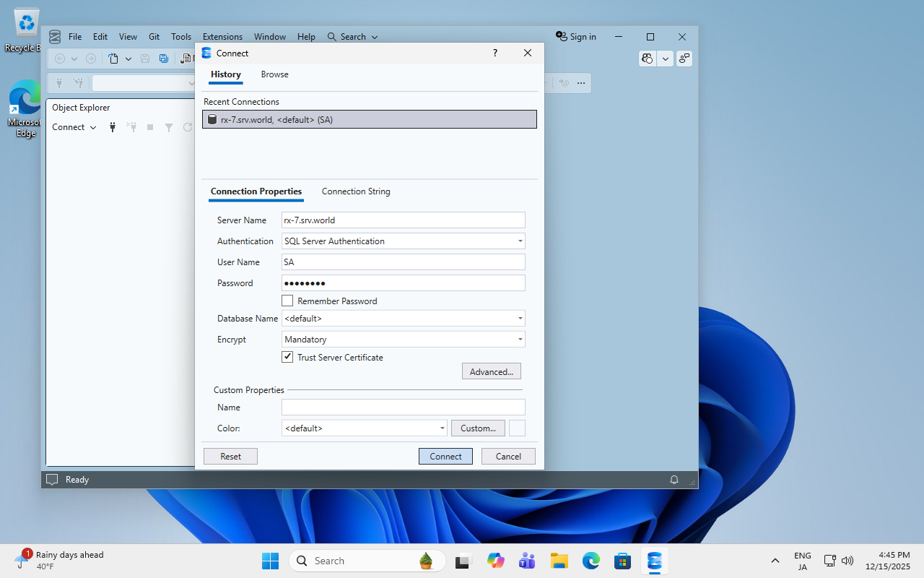Click the color preview swatch beside Custom
924x578 pixels.
pyautogui.click(x=517, y=428)
